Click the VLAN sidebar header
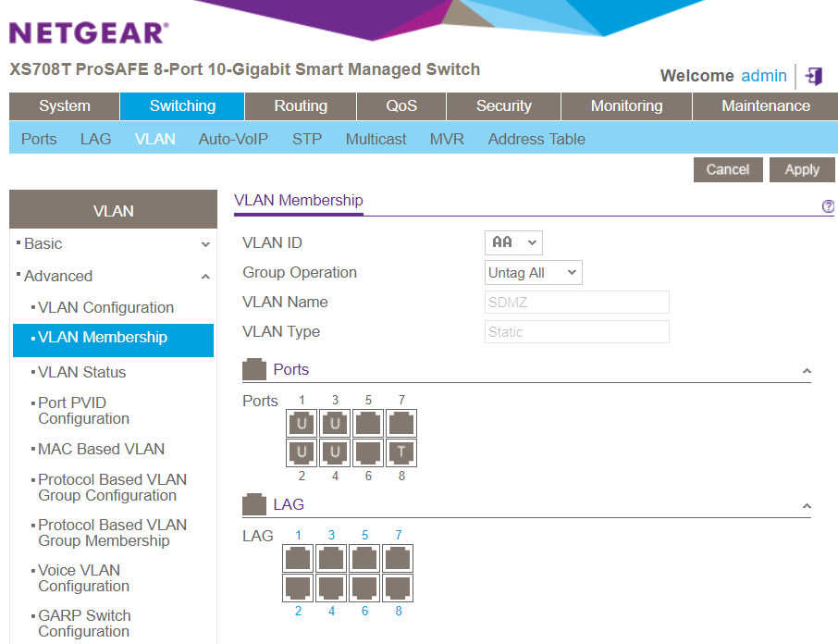838x644 pixels. point(113,211)
